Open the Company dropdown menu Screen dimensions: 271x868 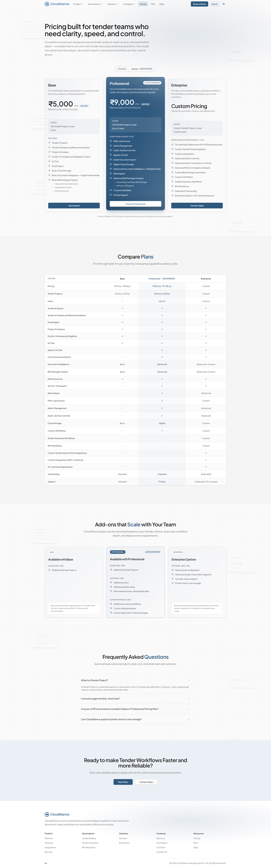[129, 4]
